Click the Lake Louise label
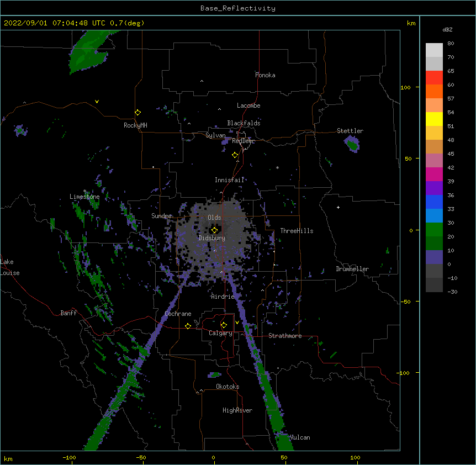Image resolution: width=476 pixels, height=465 pixels. point(10,267)
